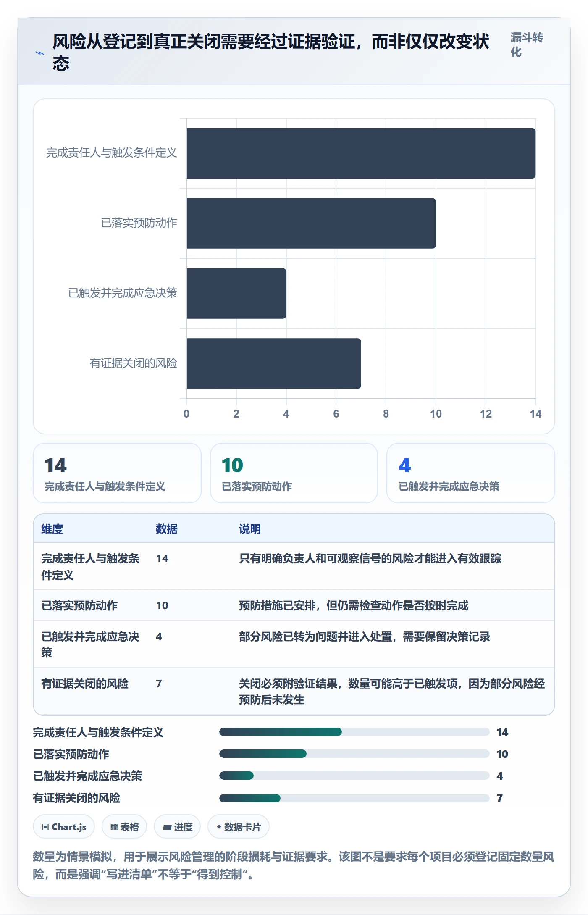This screenshot has height=915, width=588.
Task: Click the x-axis tick label 6
Action: (x=336, y=414)
